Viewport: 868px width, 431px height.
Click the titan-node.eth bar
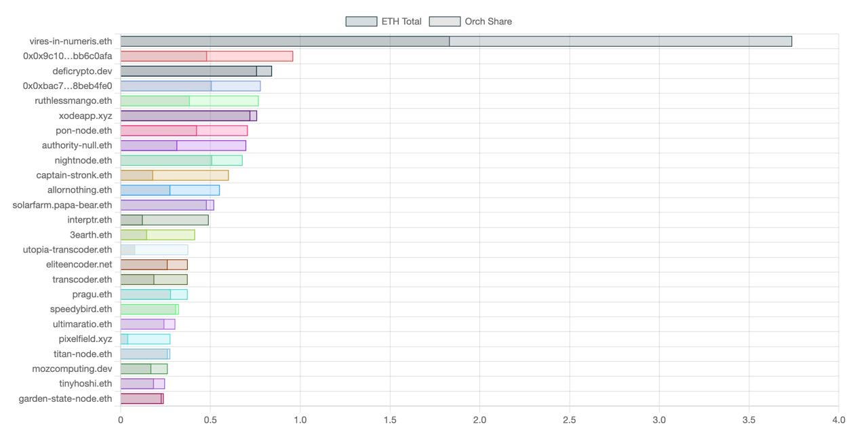[x=145, y=354]
